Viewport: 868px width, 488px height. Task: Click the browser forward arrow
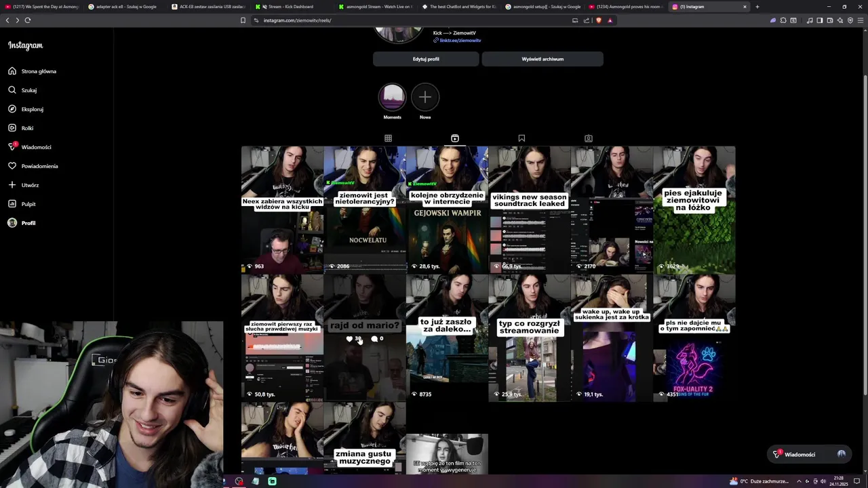click(17, 20)
